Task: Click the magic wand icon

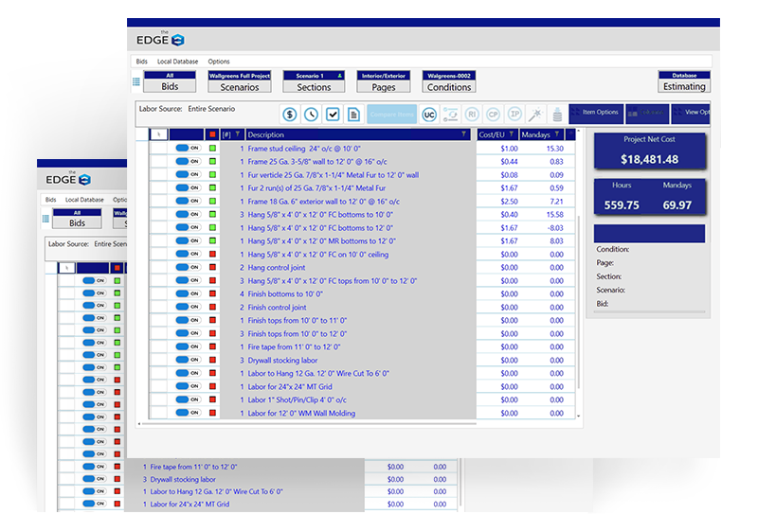Action: 534,114
